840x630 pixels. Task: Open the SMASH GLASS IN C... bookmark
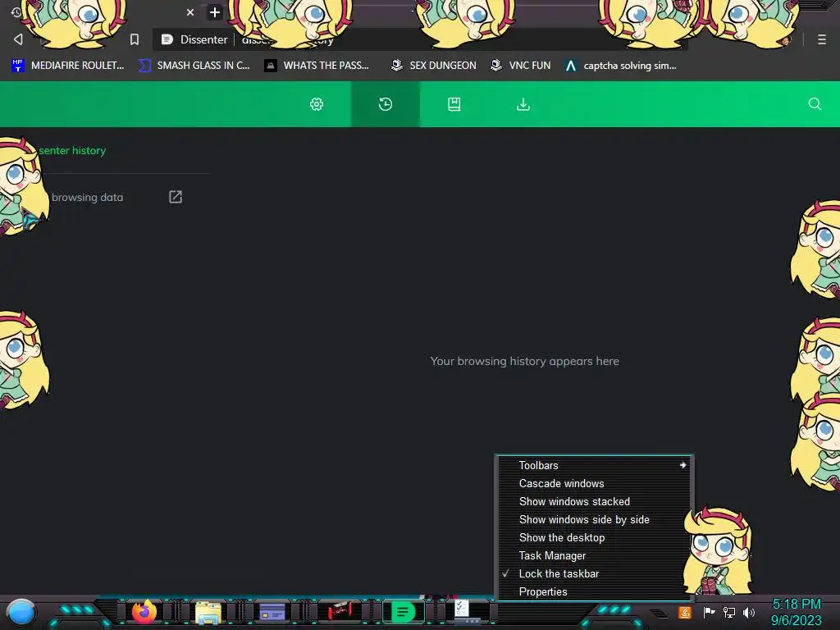(x=194, y=66)
